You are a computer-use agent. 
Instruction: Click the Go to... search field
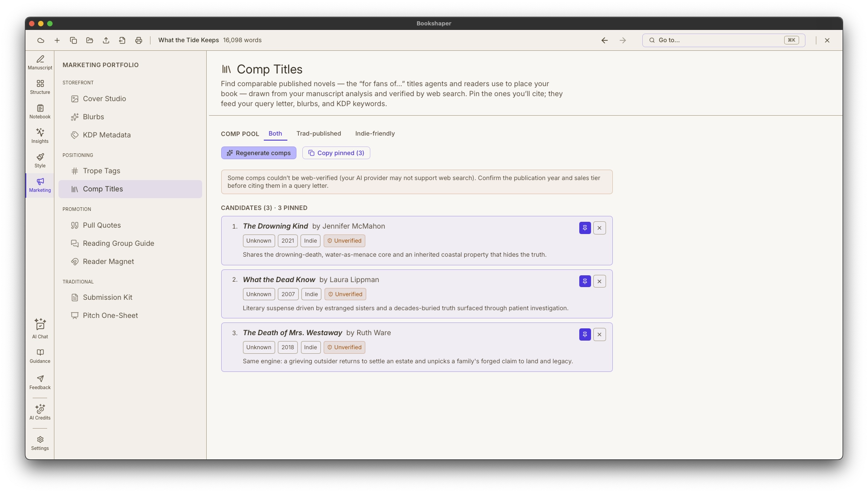pyautogui.click(x=723, y=40)
